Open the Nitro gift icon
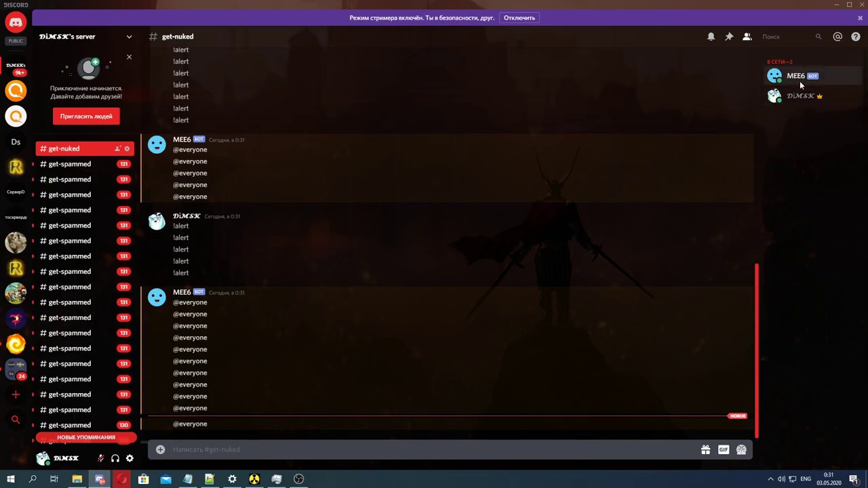This screenshot has width=868, height=488. point(705,449)
